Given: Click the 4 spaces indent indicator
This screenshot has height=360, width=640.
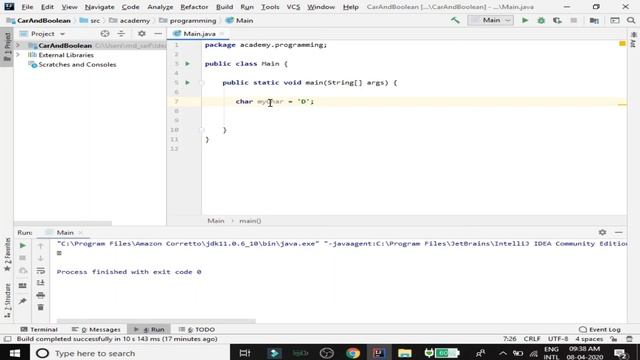Looking at the screenshot, I should point(589,339).
